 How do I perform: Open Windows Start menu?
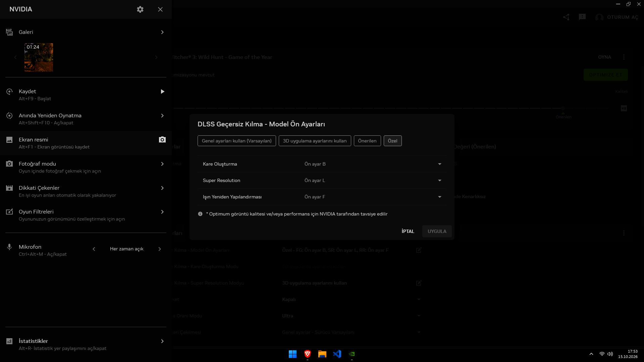pos(293,354)
